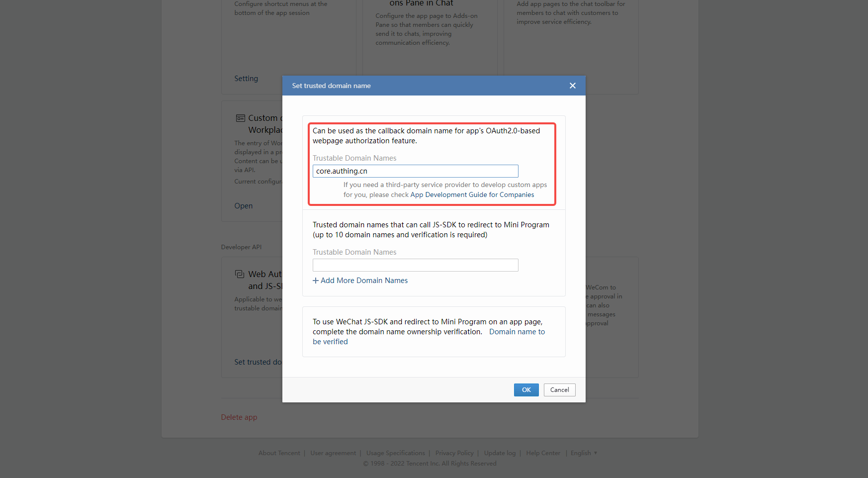Click the Set trusted domain link
The height and width of the screenshot is (478, 868).
pyautogui.click(x=258, y=362)
